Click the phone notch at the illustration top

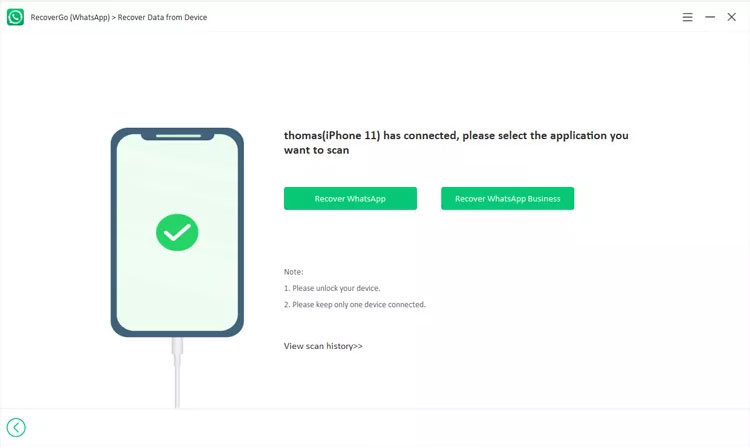point(177,135)
